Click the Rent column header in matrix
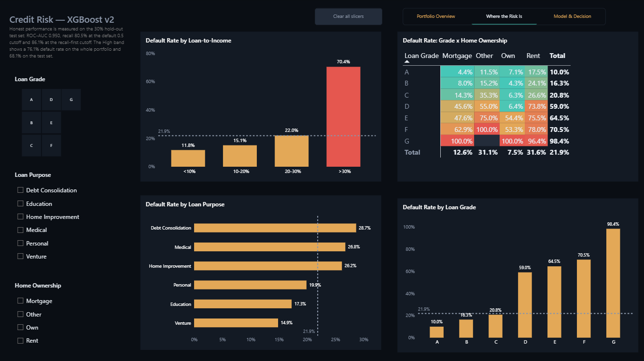The width and height of the screenshot is (644, 361). (533, 56)
